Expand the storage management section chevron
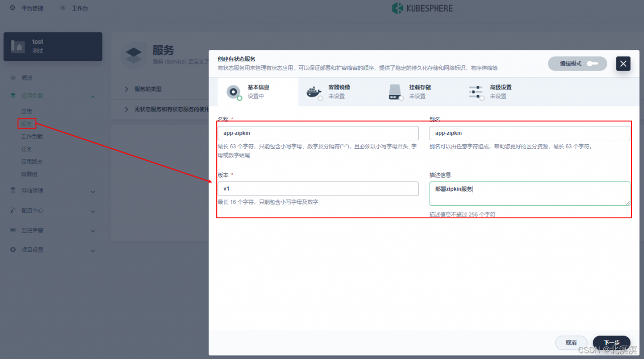Viewport: 644px width, 359px height. tap(93, 191)
